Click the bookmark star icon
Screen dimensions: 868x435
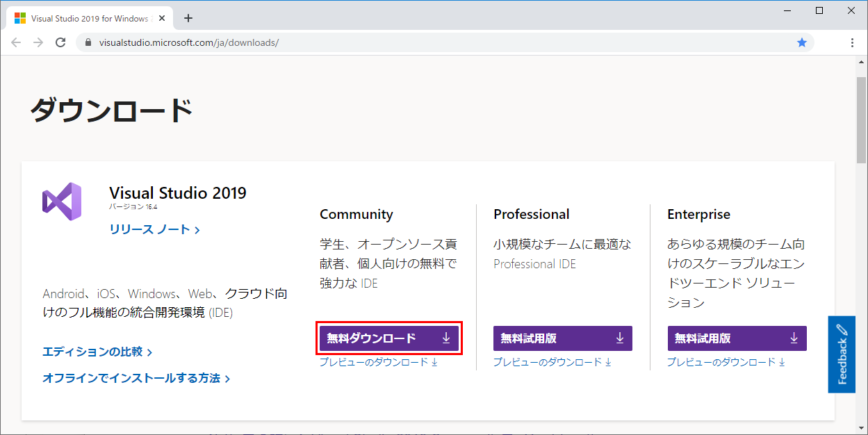pyautogui.click(x=803, y=42)
